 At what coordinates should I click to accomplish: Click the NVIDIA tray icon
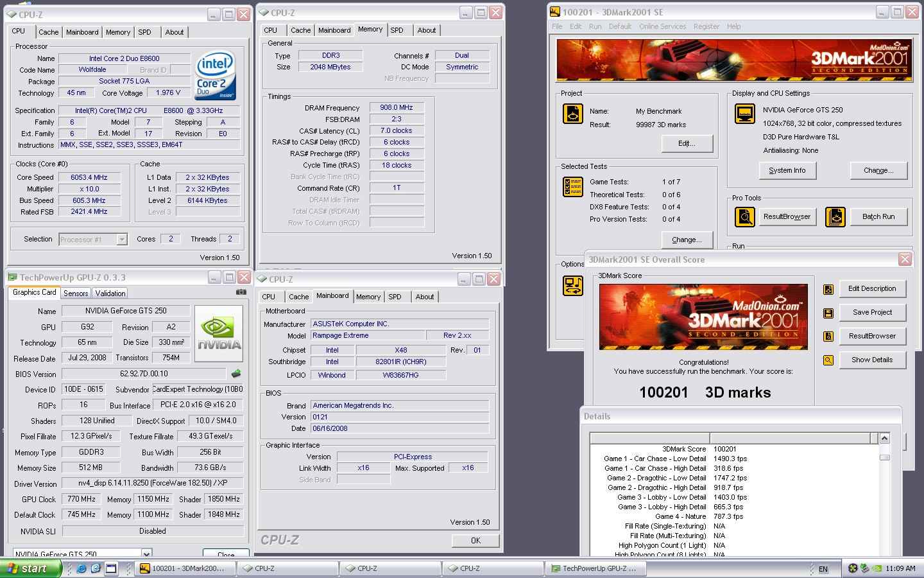pyautogui.click(x=876, y=568)
